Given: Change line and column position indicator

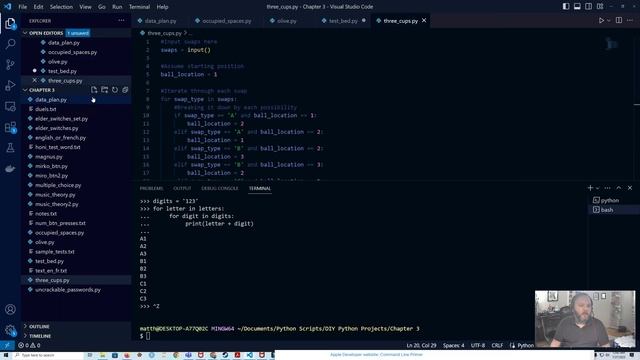Looking at the screenshot, I should (x=421, y=345).
